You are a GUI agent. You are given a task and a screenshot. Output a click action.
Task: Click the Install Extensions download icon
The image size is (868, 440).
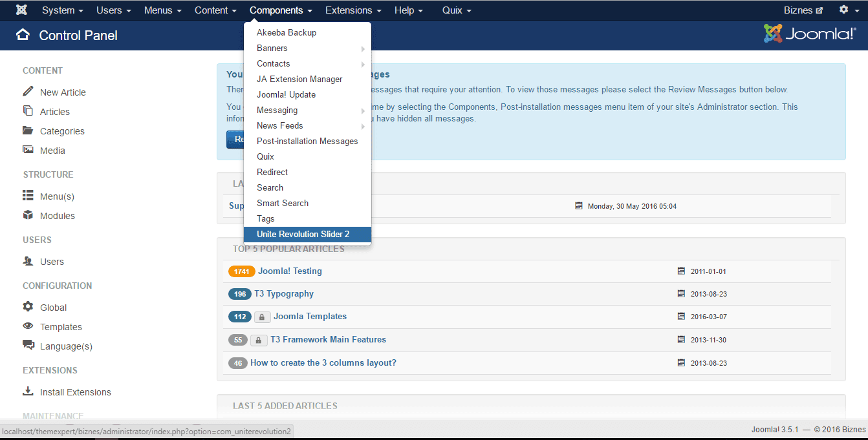tap(28, 392)
